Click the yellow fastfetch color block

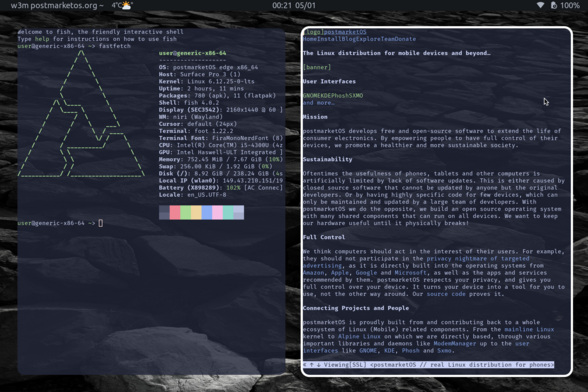(196, 212)
